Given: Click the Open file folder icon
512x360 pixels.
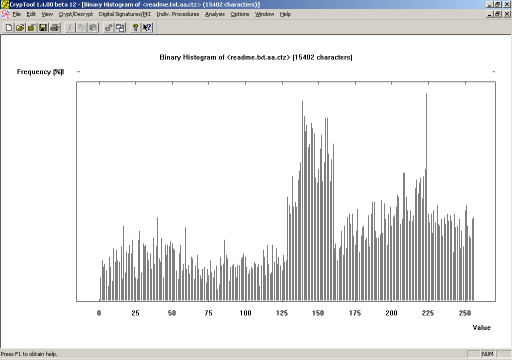Looking at the screenshot, I should coord(20,27).
